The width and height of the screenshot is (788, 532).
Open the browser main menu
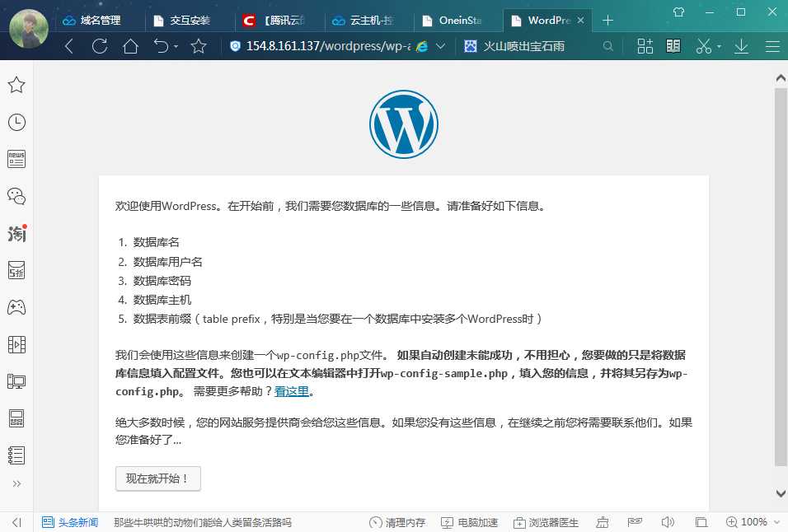[772, 46]
